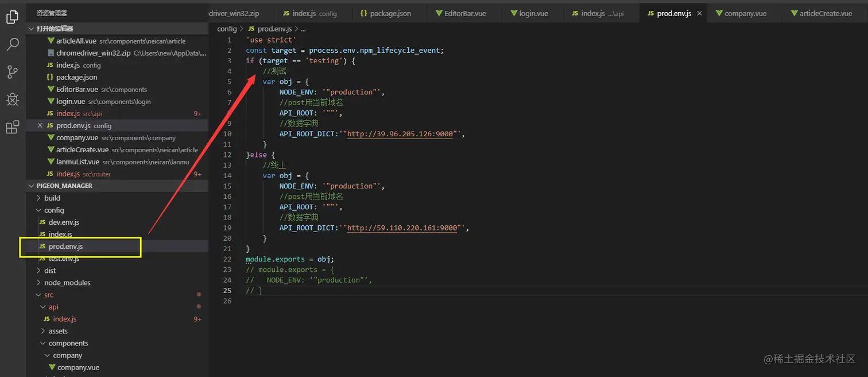868x377 pixels.
Task: Open company.vue in open editors
Action: tap(117, 137)
